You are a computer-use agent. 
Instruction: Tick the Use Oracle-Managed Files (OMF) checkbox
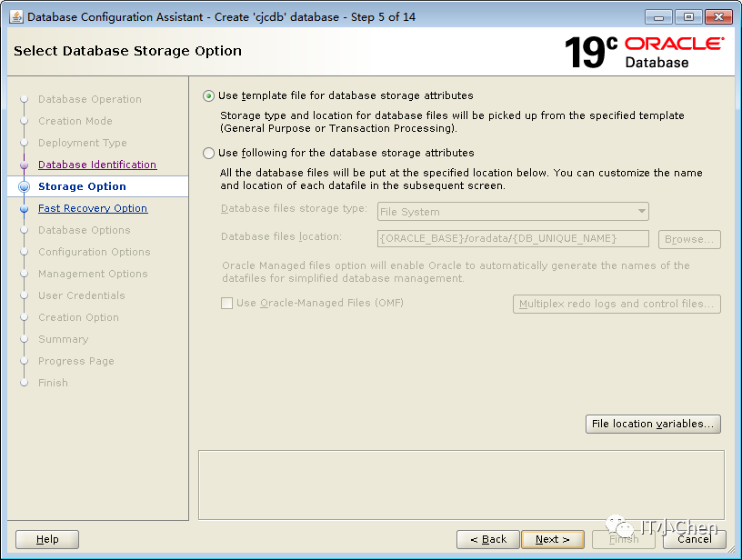[x=226, y=303]
